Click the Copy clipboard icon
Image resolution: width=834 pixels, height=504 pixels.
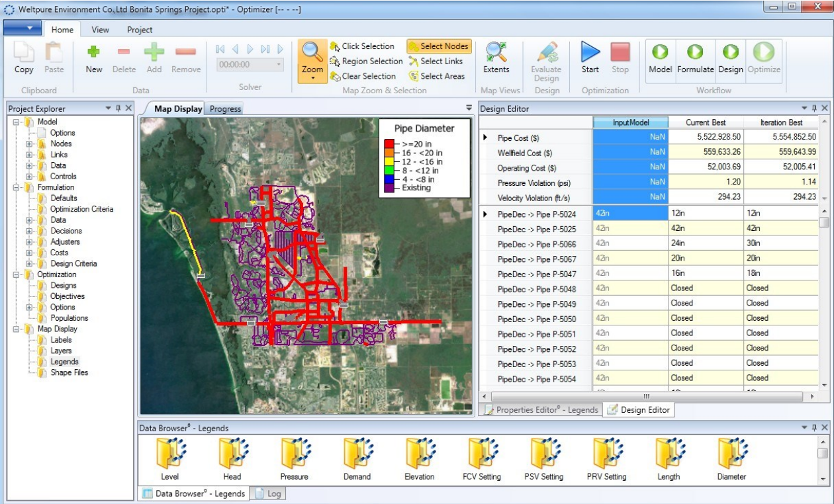point(24,52)
